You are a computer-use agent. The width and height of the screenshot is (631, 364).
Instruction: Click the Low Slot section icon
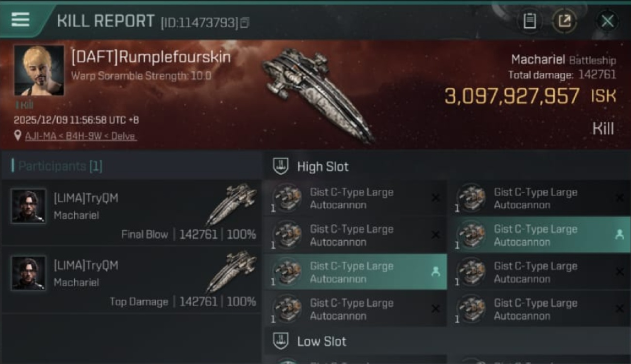point(281,341)
